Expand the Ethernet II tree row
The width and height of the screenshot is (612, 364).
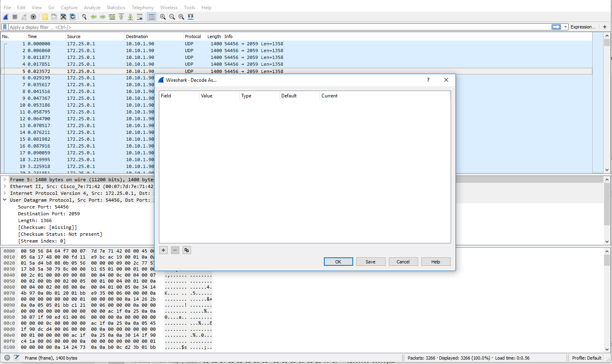[5, 186]
